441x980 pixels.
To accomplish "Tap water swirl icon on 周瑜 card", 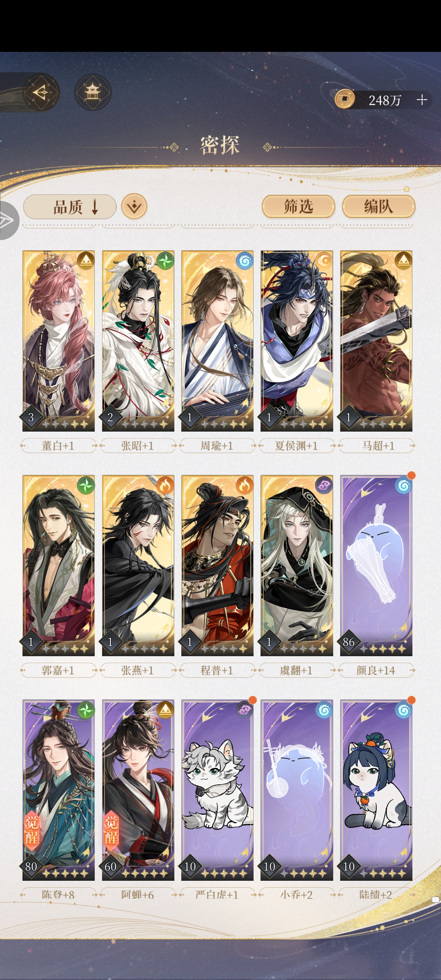I will click(245, 260).
